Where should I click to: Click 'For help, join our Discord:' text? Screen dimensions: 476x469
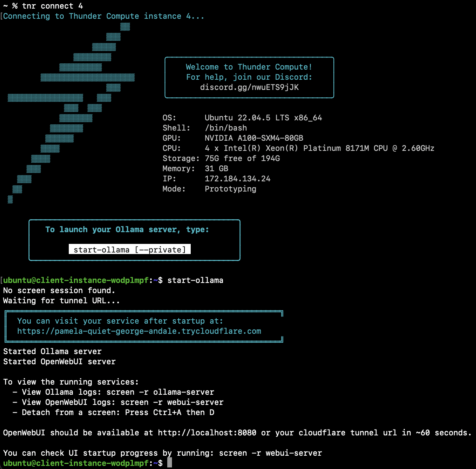tap(249, 77)
